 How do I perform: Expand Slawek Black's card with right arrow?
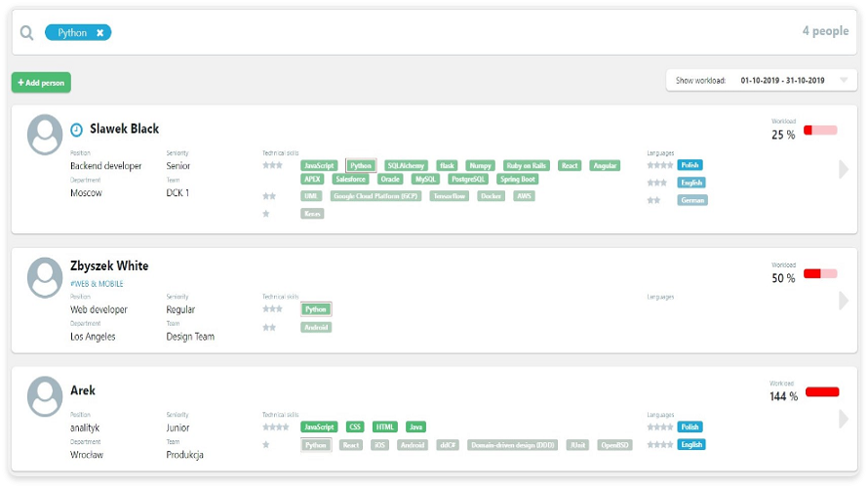(x=844, y=169)
